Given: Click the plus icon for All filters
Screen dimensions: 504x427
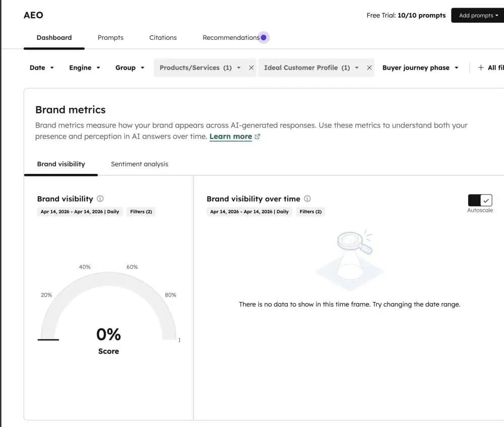Looking at the screenshot, I should tap(481, 68).
